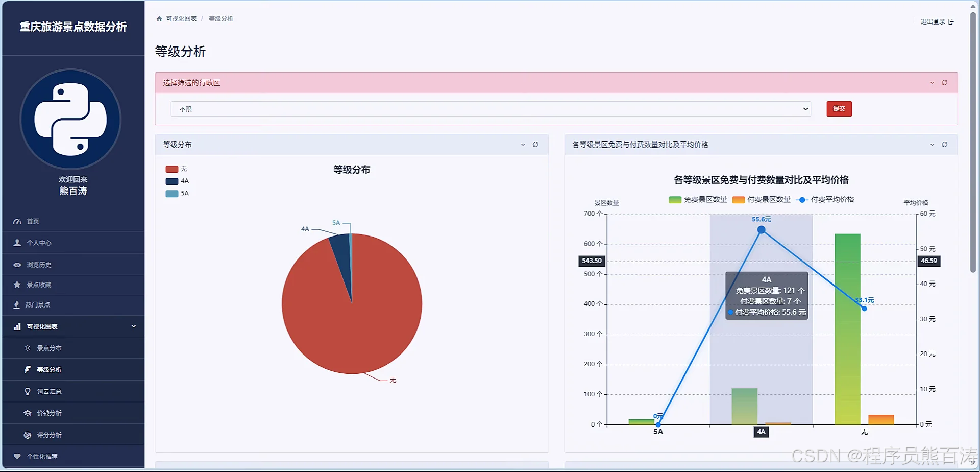
Task: Click the 个性化推荐 heart icon
Action: (17, 457)
